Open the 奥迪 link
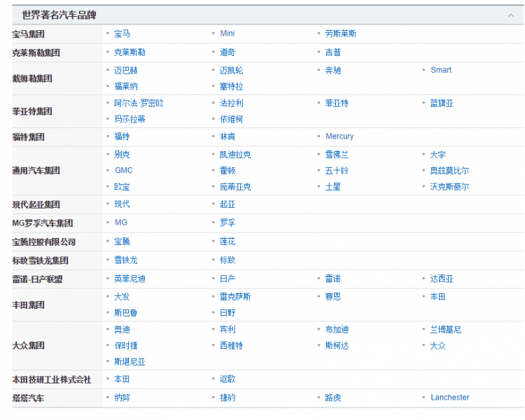Image resolution: width=525 pixels, height=420 pixels. pos(122,330)
